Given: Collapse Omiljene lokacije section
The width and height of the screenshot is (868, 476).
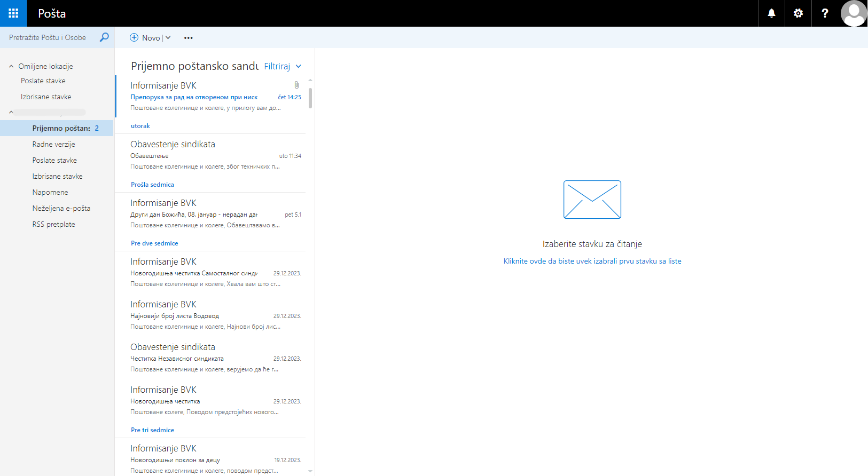Looking at the screenshot, I should point(11,66).
